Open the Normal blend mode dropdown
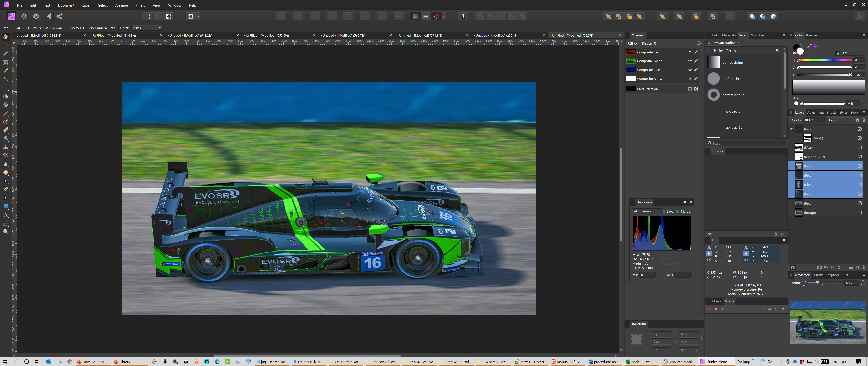 (839, 120)
